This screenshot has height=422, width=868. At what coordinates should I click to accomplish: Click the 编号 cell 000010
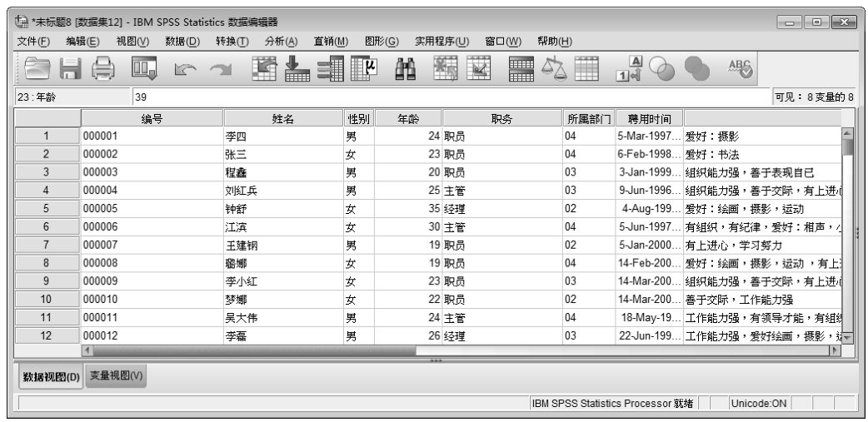pos(152,300)
